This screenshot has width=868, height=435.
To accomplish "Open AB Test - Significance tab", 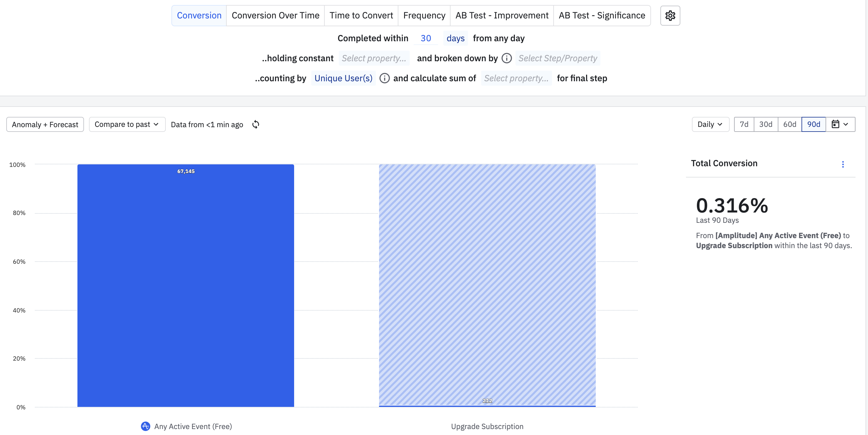I will click(x=601, y=16).
